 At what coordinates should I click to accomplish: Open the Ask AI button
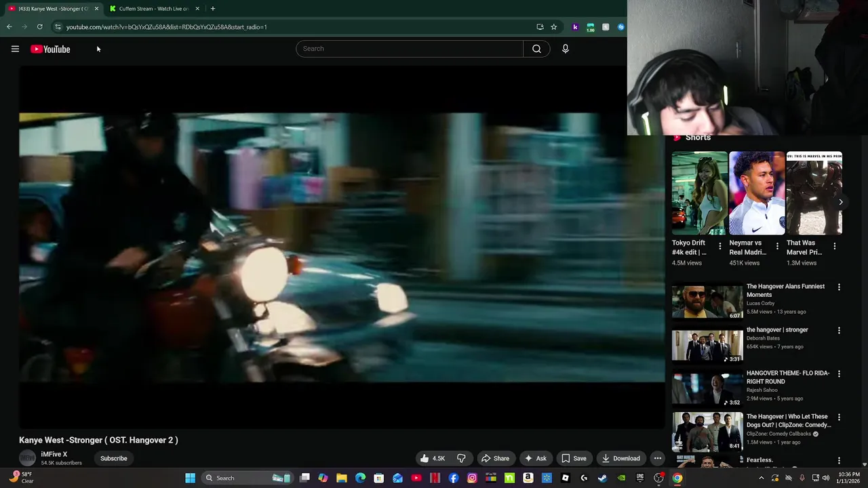(535, 458)
